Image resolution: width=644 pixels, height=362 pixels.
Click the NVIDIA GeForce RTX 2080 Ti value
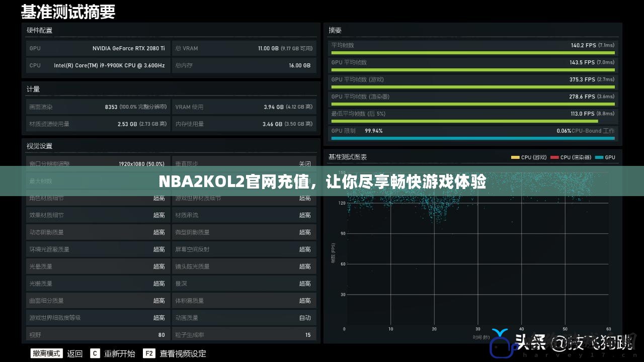pyautogui.click(x=129, y=48)
